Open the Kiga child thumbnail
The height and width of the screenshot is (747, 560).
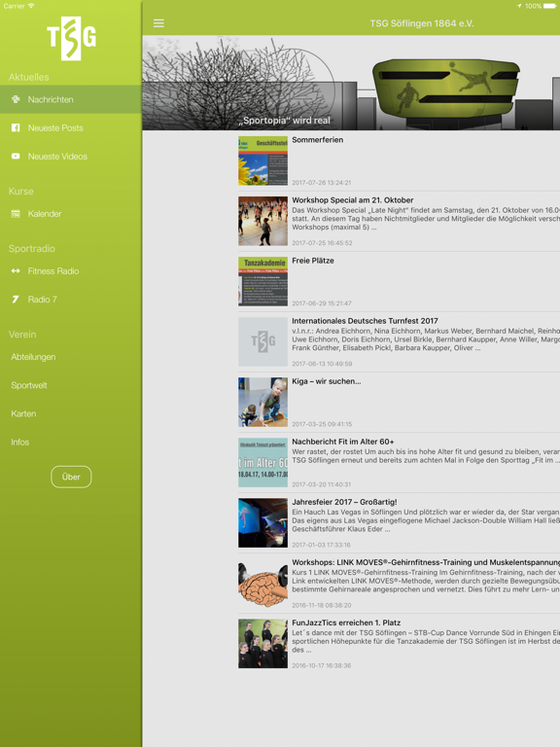tap(262, 402)
